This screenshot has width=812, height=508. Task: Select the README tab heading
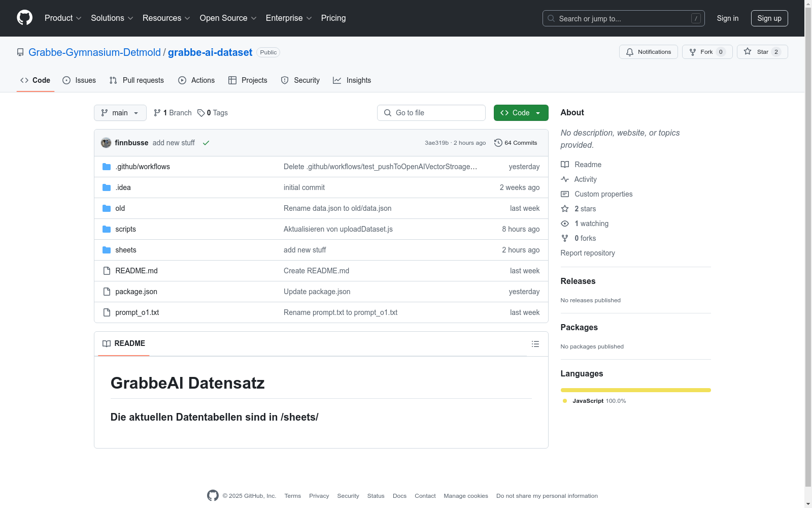124,344
